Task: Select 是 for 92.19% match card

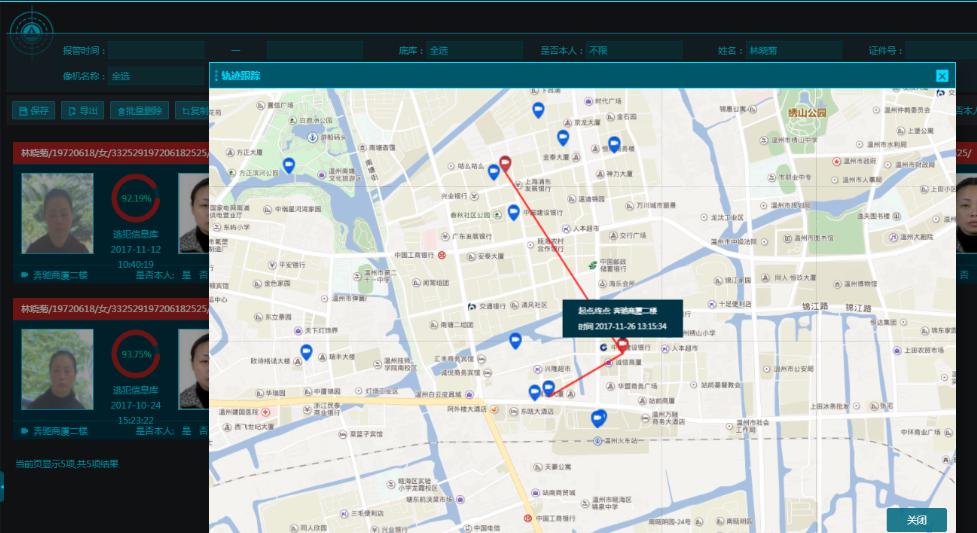Action: tap(186, 275)
